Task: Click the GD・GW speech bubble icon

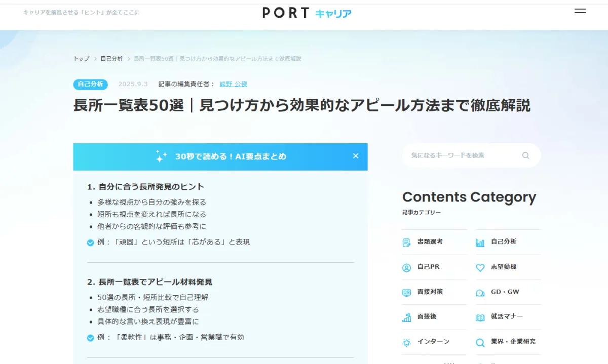Action: 480,293
